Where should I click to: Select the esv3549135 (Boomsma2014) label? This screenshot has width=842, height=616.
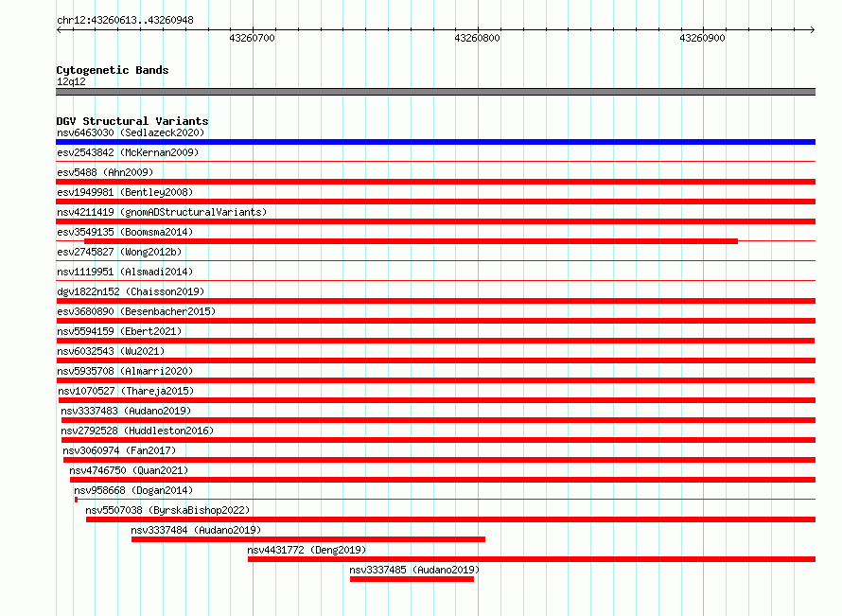click(125, 232)
